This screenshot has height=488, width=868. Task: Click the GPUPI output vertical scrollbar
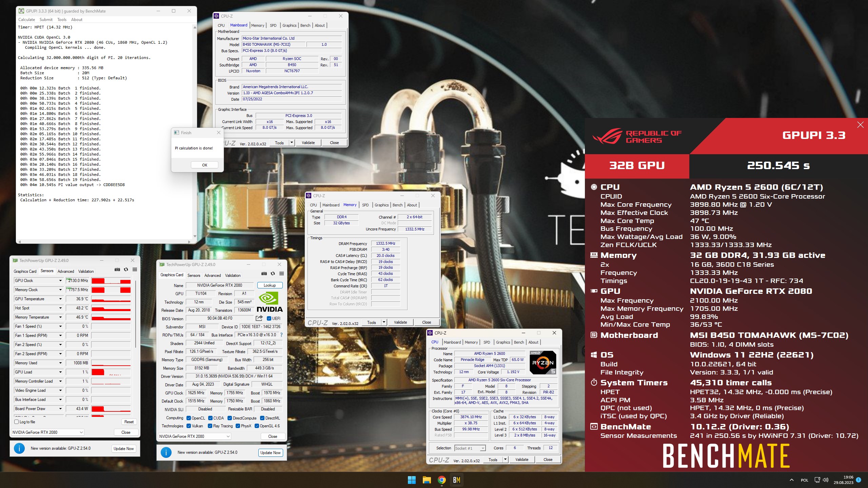tap(195, 131)
